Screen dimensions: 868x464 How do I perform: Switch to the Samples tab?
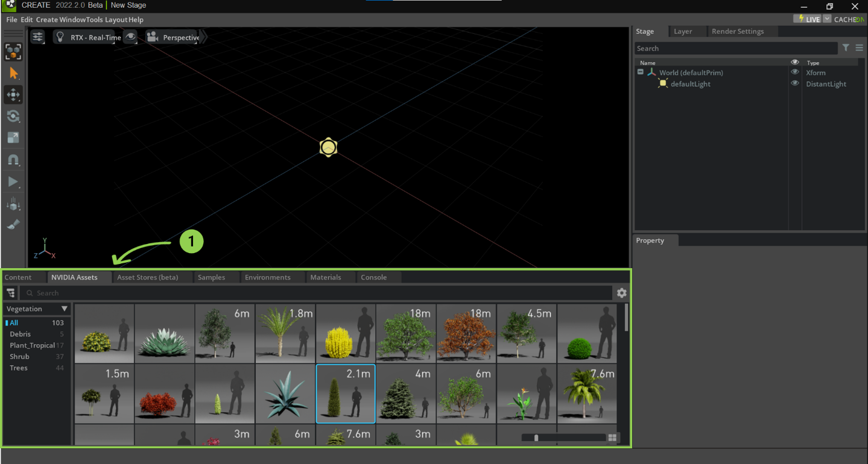[211, 277]
